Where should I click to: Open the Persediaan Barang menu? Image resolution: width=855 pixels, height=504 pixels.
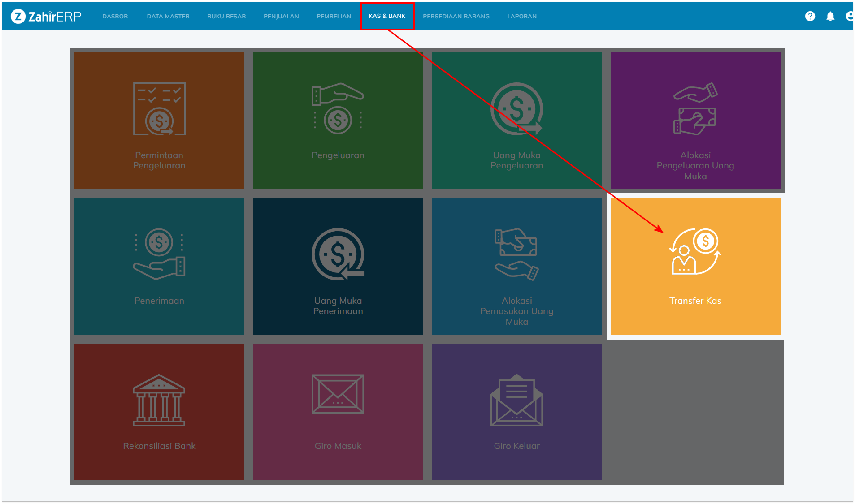(456, 16)
